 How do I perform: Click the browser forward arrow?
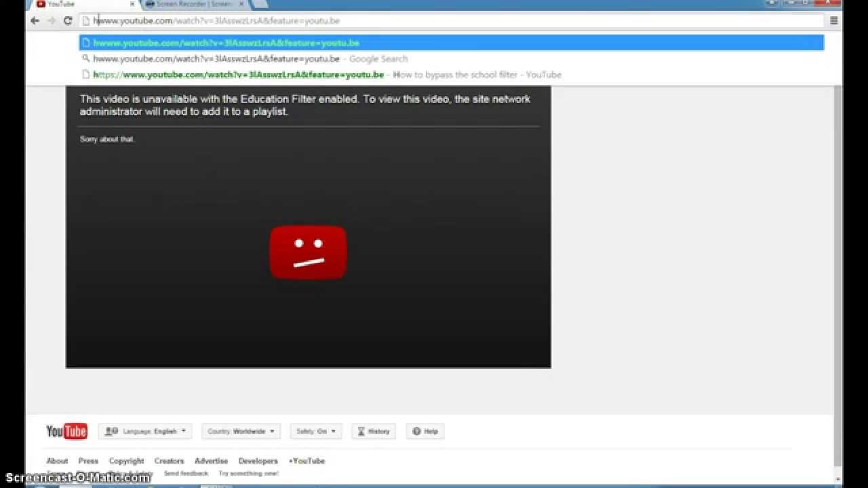52,21
